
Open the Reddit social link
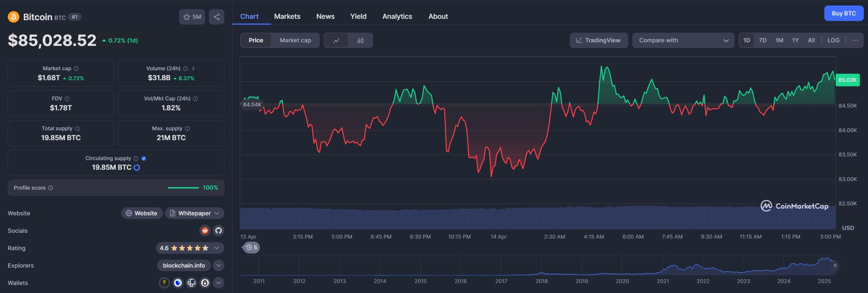(205, 231)
